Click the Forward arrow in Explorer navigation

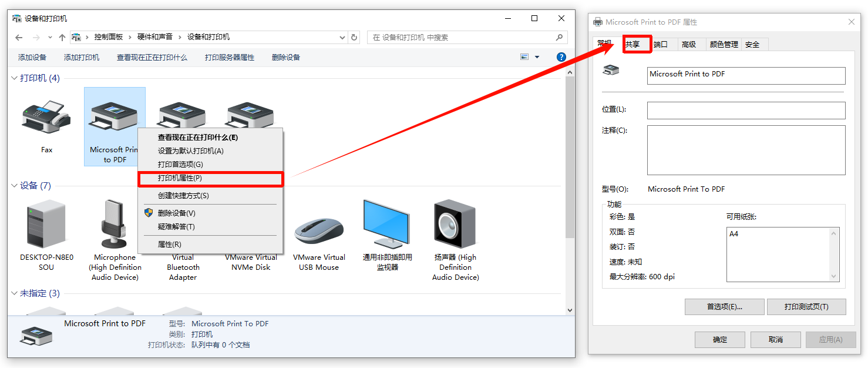pyautogui.click(x=36, y=37)
